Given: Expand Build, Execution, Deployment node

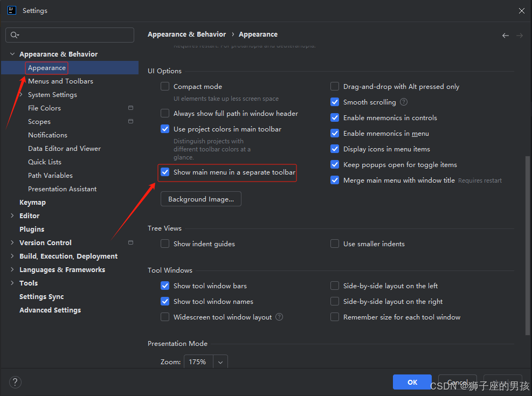Looking at the screenshot, I should pos(12,256).
